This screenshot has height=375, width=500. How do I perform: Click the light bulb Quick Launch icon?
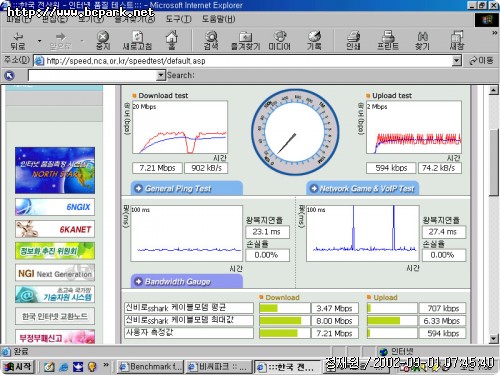click(92, 367)
